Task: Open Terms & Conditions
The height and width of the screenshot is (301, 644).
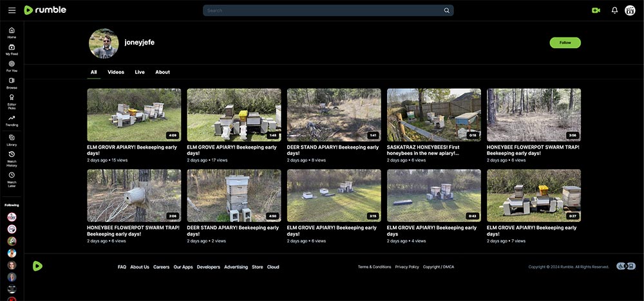Action: 375,267
